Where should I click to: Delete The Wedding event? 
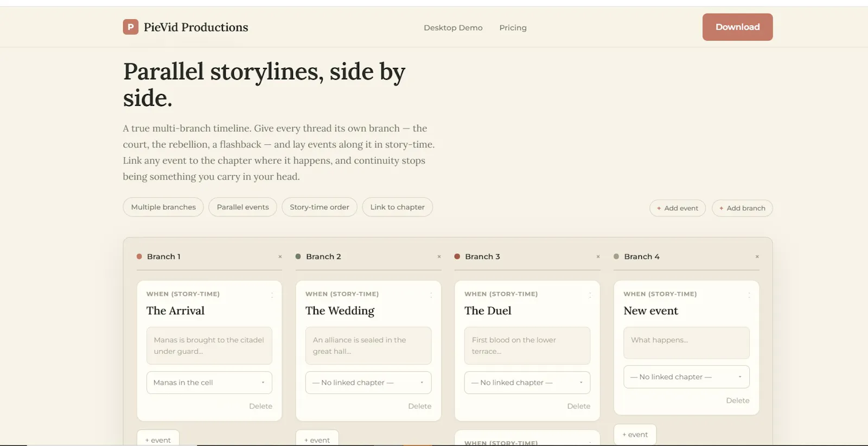[419, 406]
